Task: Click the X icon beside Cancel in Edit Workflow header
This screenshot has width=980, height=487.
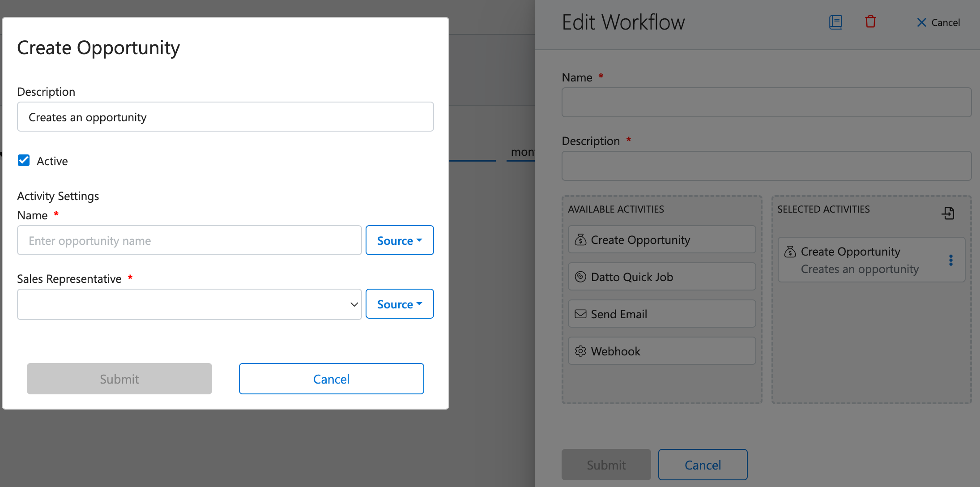Action: click(x=921, y=22)
